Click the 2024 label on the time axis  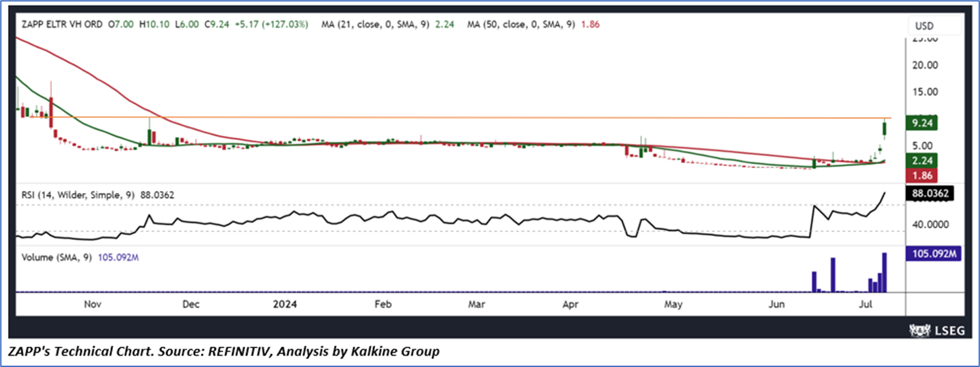(285, 304)
